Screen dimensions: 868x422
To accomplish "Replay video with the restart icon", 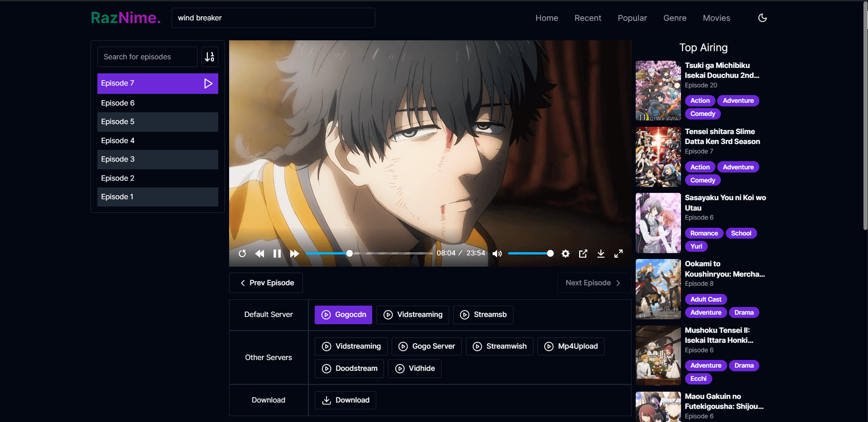I will [242, 254].
